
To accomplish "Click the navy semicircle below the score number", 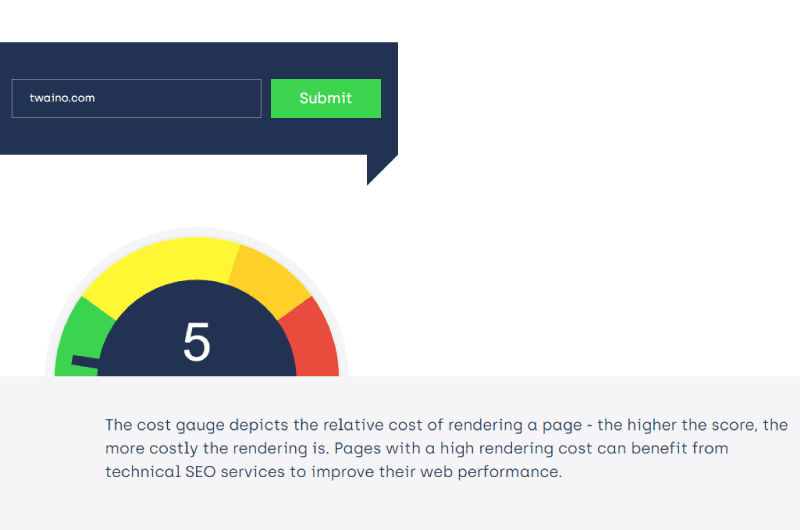I will point(197,369).
